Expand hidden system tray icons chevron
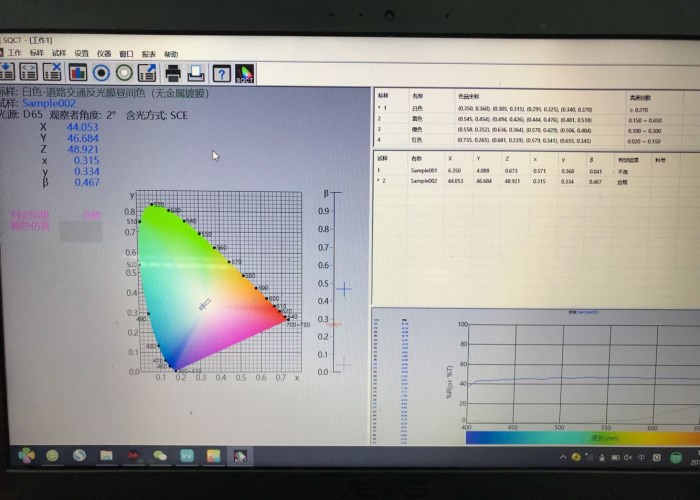The height and width of the screenshot is (500, 700). click(x=563, y=457)
